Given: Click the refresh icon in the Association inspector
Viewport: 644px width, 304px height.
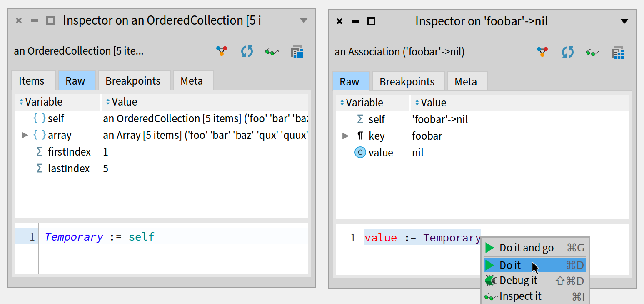Looking at the screenshot, I should point(567,53).
